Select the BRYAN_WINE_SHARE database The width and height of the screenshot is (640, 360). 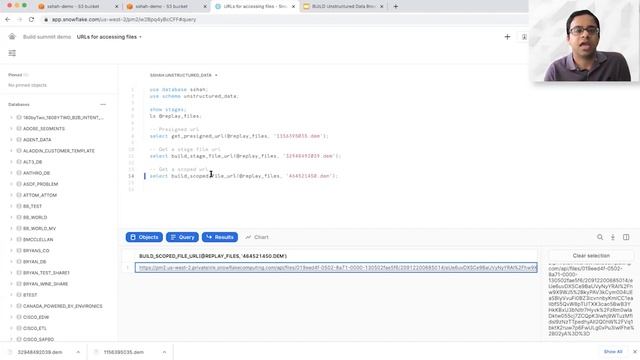(x=45, y=284)
